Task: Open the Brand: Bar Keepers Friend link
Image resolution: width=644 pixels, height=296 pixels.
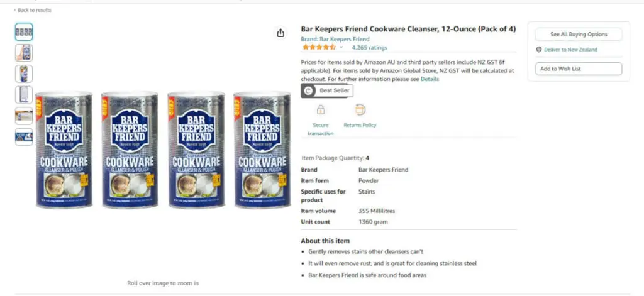Action: pos(335,39)
